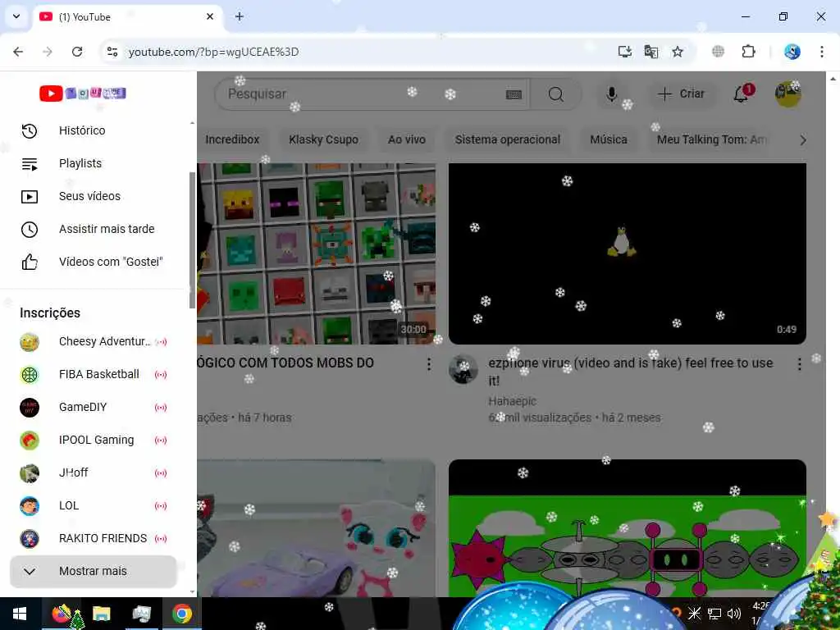Open the ezphone virus video title
Viewport: 840px width, 630px height.
coord(631,372)
